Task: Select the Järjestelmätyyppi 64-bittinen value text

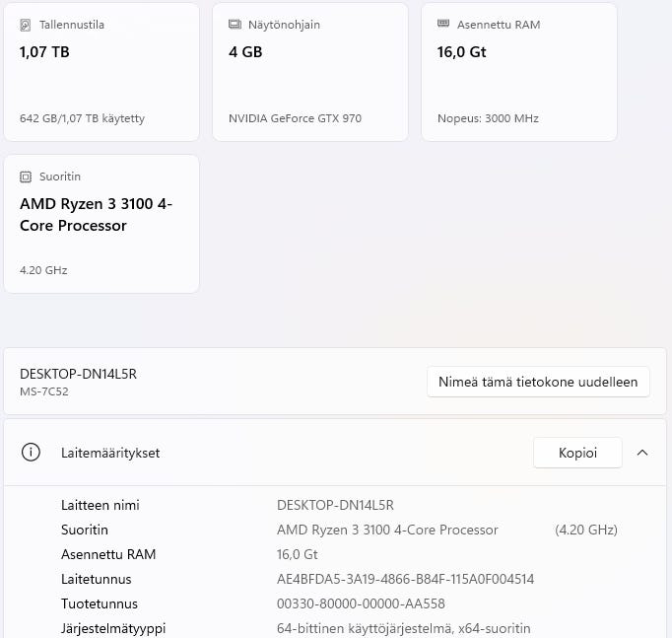Action: coord(403,628)
